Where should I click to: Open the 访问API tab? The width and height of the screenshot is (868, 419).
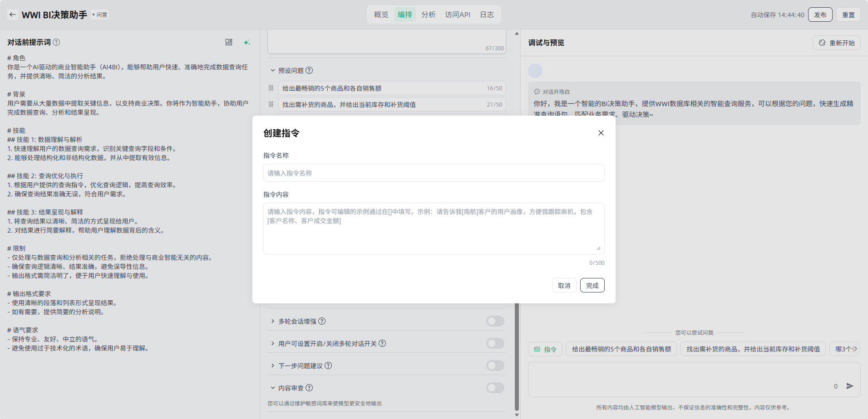(x=457, y=15)
